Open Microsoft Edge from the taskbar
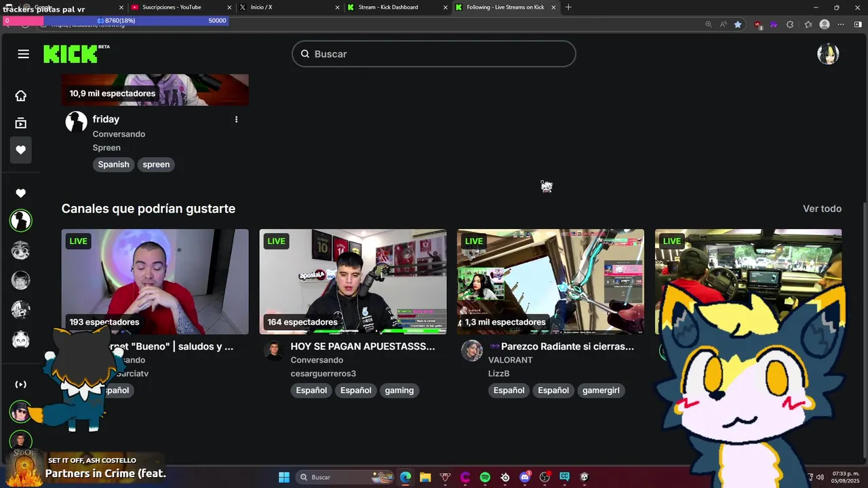The height and width of the screenshot is (488, 868). (x=406, y=477)
